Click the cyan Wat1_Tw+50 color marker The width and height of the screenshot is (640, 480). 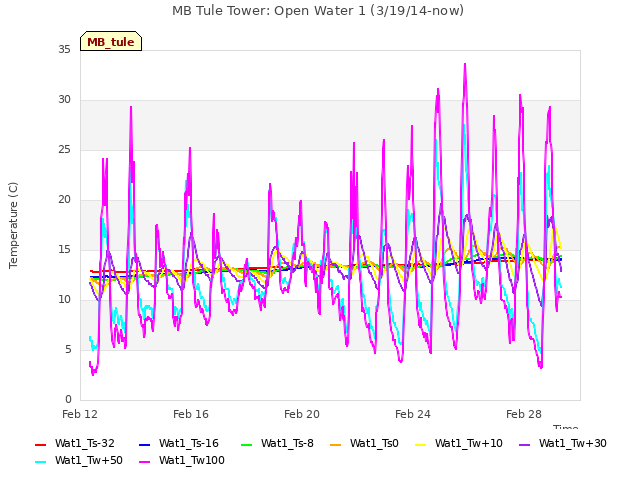[40, 462]
